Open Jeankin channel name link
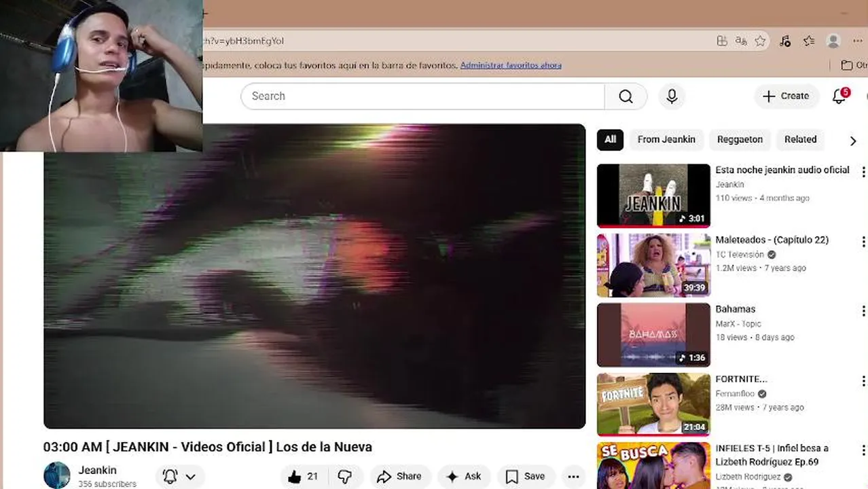Viewport: 868px width, 489px height. 97,470
